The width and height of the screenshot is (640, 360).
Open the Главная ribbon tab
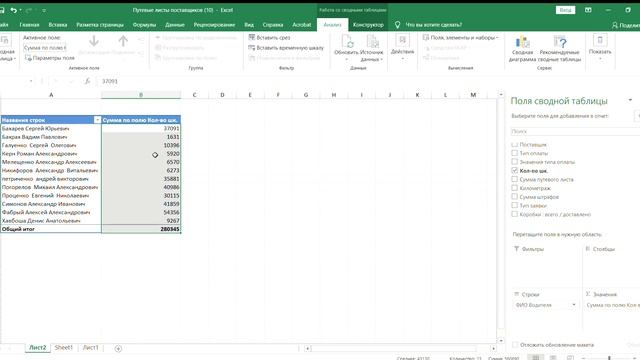(29, 25)
